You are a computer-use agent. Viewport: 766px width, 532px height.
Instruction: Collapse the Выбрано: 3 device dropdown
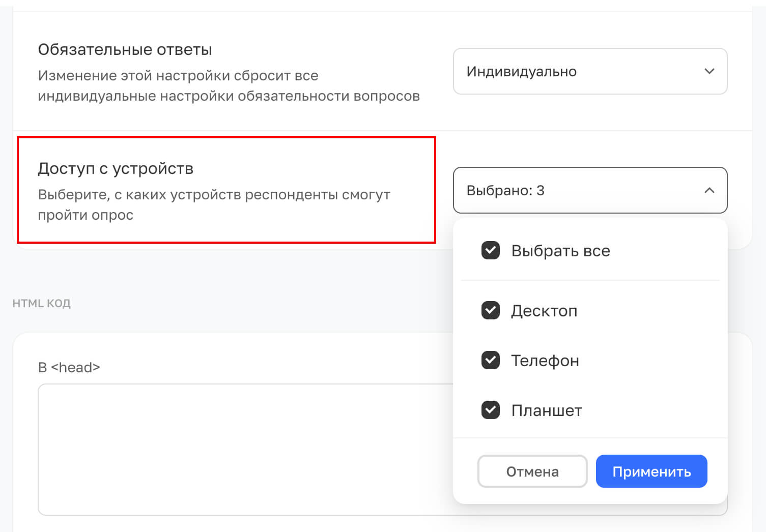click(590, 190)
